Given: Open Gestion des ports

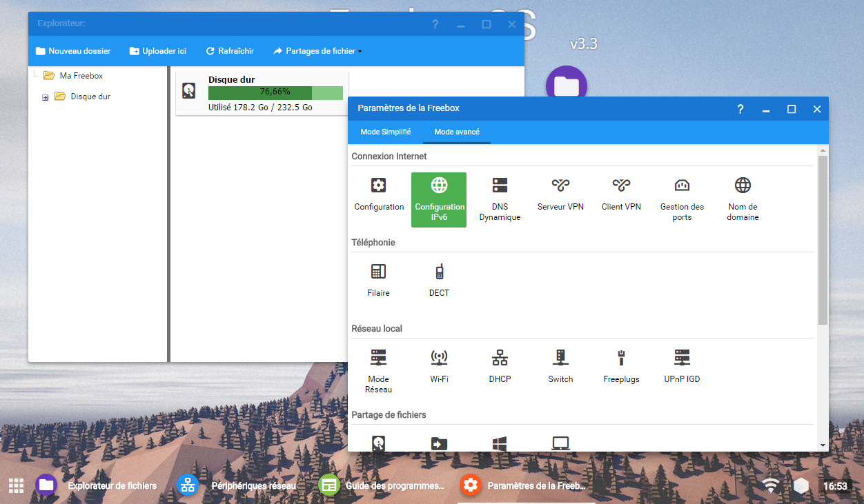Looking at the screenshot, I should (682, 199).
